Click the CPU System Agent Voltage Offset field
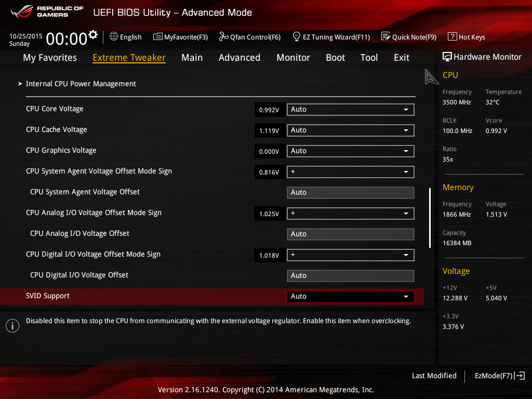Image resolution: width=532 pixels, height=399 pixels. (x=351, y=193)
